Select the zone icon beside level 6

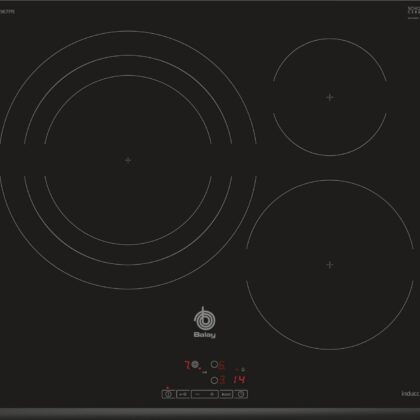pyautogui.click(x=214, y=364)
